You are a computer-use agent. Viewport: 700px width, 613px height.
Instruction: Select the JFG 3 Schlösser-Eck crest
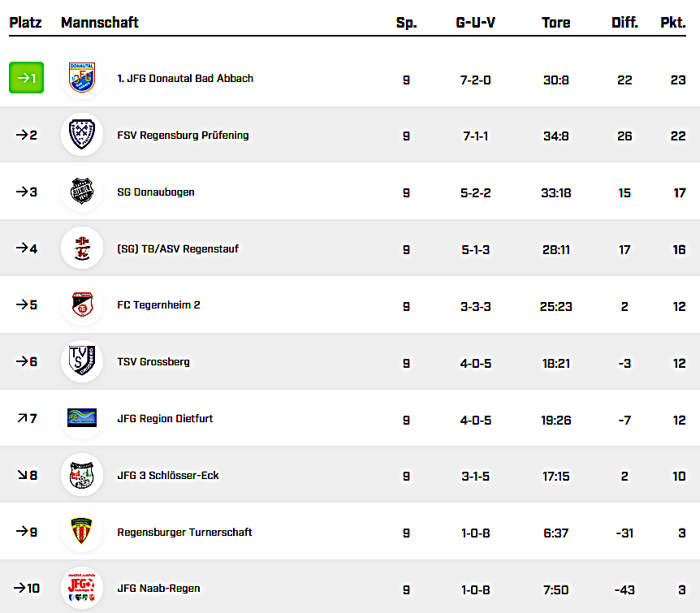82,475
